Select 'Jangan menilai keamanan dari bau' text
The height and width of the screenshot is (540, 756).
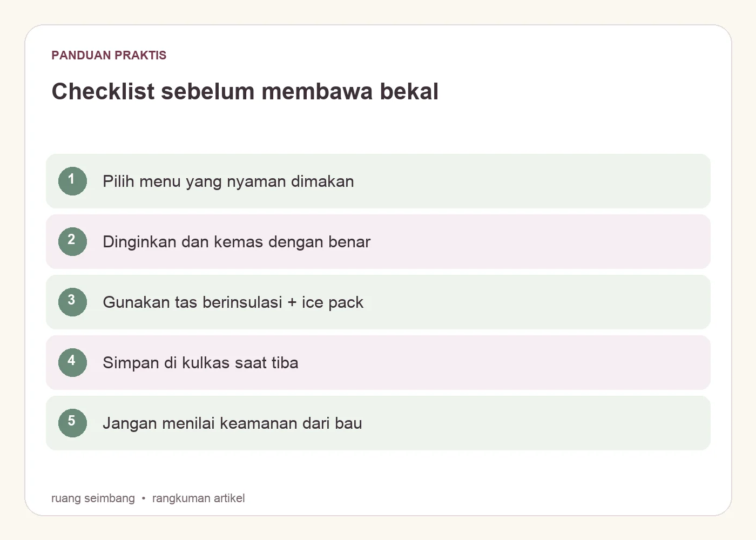coord(232,423)
